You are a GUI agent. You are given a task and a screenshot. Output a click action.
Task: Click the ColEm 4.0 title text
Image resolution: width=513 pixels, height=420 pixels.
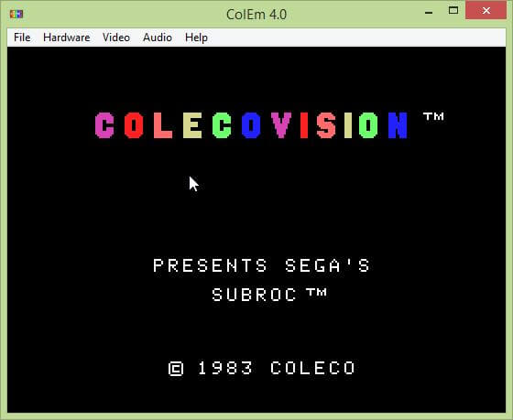256,15
